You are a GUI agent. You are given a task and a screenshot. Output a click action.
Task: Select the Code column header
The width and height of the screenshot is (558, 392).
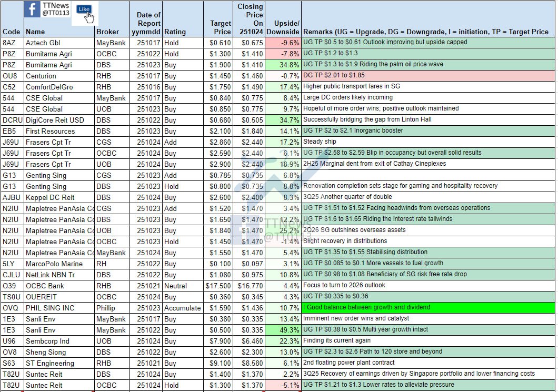pos(11,32)
